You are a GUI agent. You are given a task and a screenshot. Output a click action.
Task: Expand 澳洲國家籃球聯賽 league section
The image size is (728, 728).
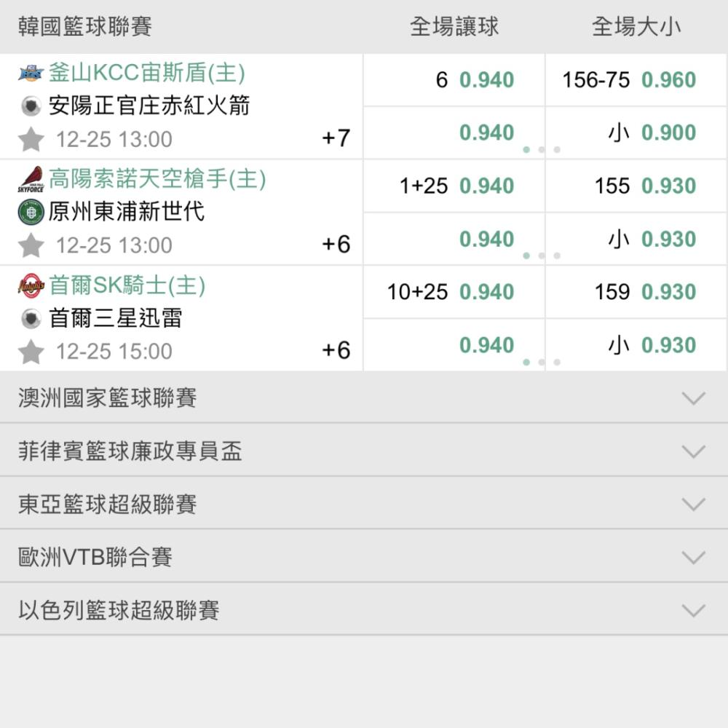coord(364,397)
